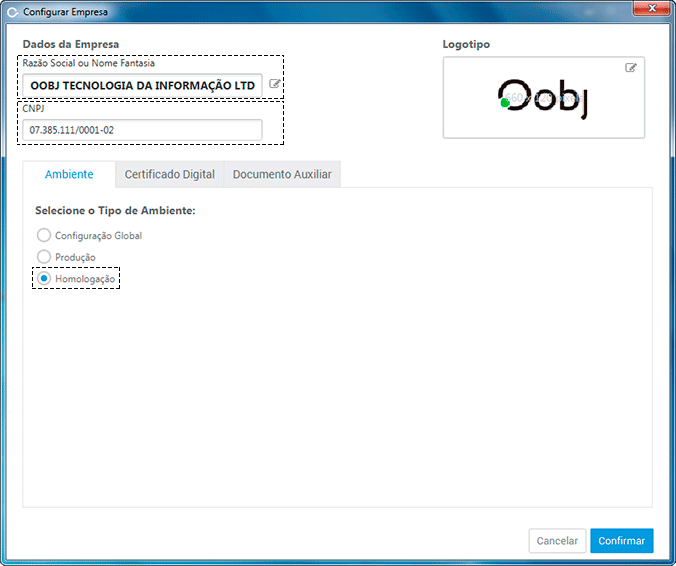
Task: Click the Confirmar button
Action: pyautogui.click(x=622, y=541)
